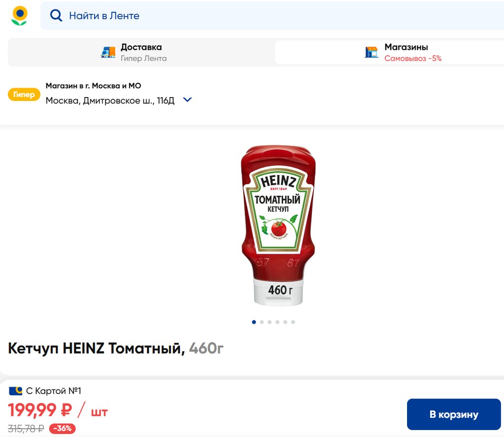Viewport: 504px width, 437px height.
Task: Click the Самовывоз -5% text
Action: click(x=413, y=58)
